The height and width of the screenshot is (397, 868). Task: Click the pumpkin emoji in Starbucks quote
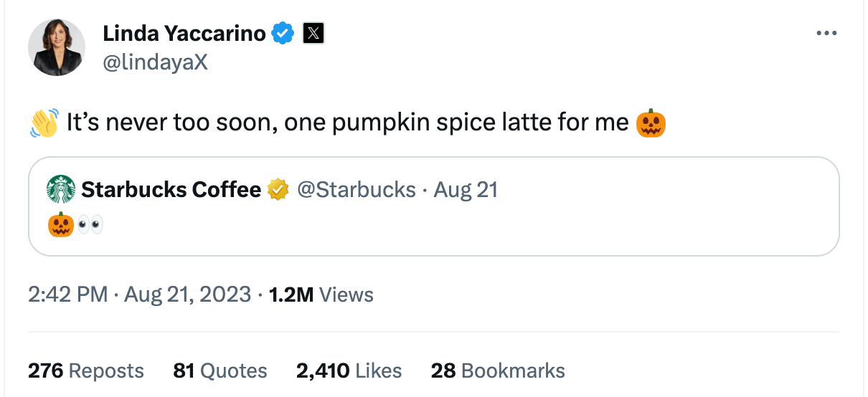(x=61, y=224)
